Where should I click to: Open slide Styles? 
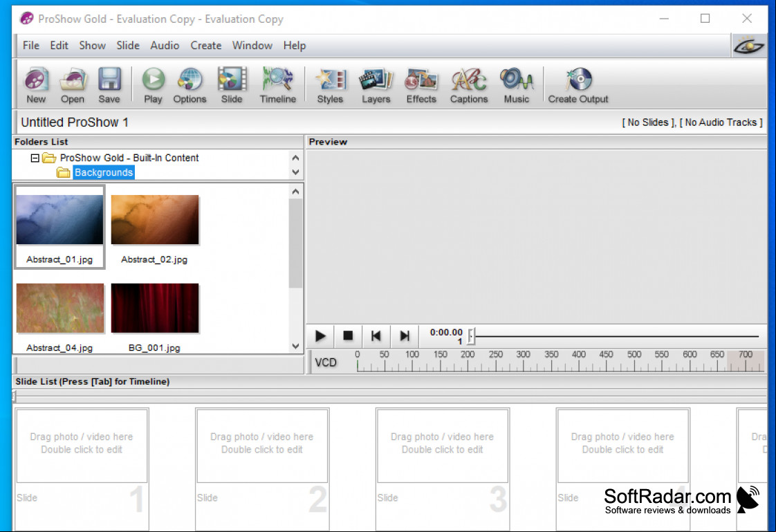(330, 85)
